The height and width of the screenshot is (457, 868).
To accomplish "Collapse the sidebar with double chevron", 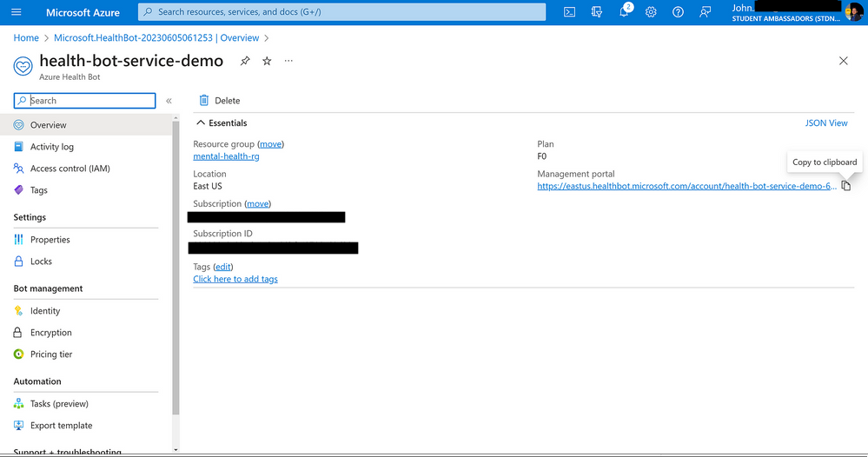I will pyautogui.click(x=169, y=101).
